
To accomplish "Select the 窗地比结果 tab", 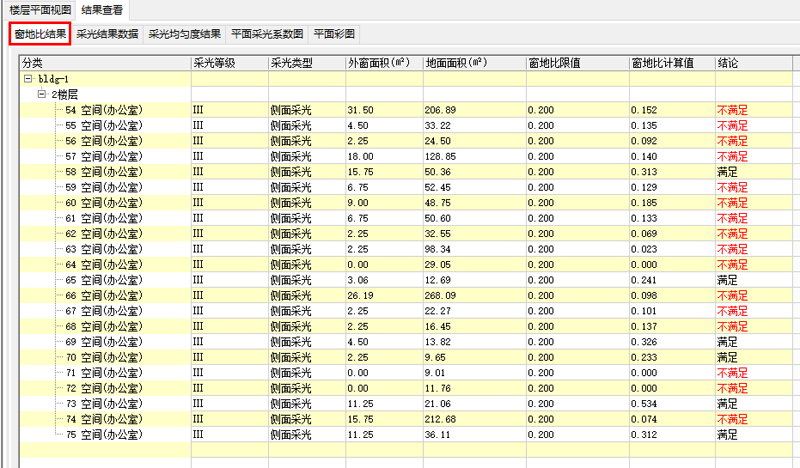I will pyautogui.click(x=40, y=34).
